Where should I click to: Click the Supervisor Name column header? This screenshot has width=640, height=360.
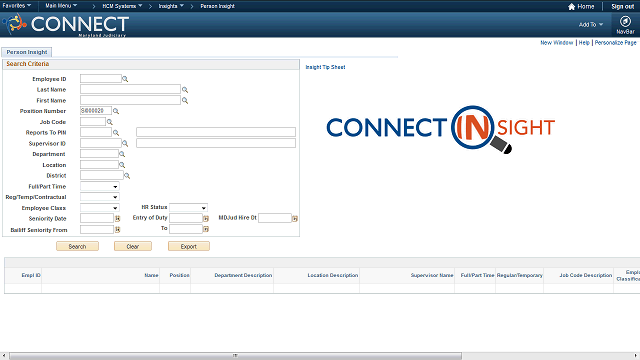pos(432,276)
